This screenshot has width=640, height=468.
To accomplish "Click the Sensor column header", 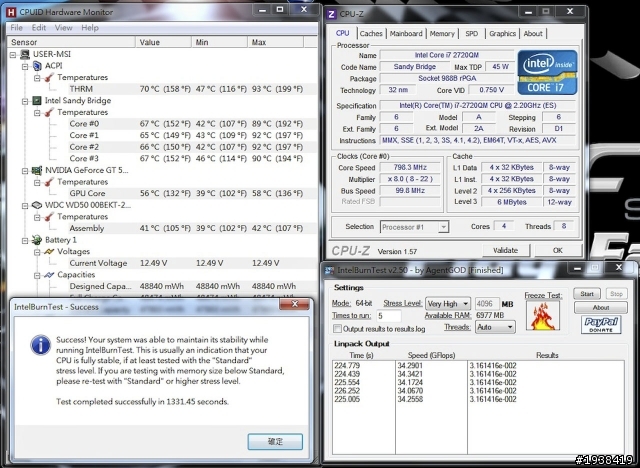I will pos(72,42).
